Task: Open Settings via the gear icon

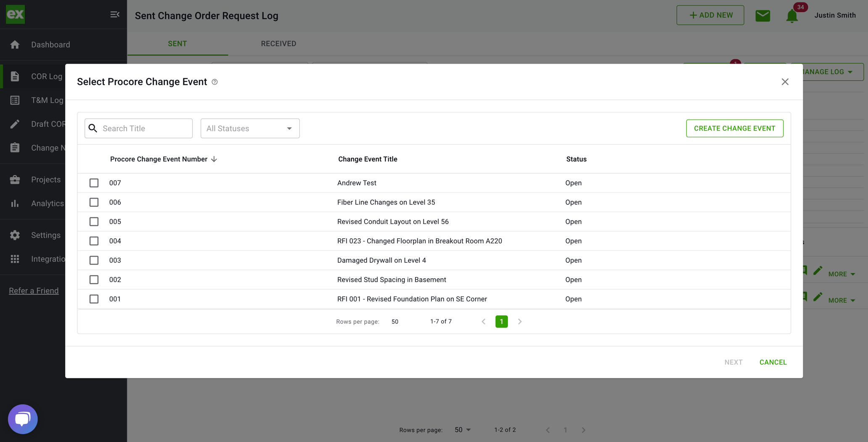Action: 15,235
